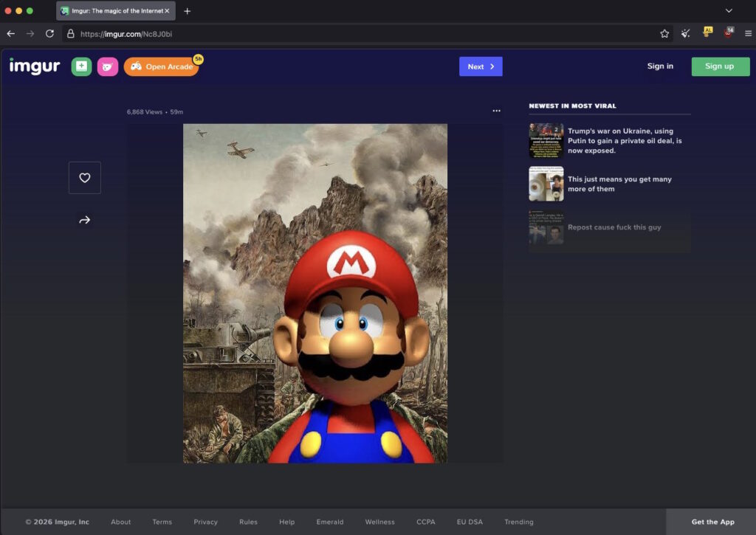Open the EU DSA footer link
Screen dimensions: 756x535
click(470, 522)
